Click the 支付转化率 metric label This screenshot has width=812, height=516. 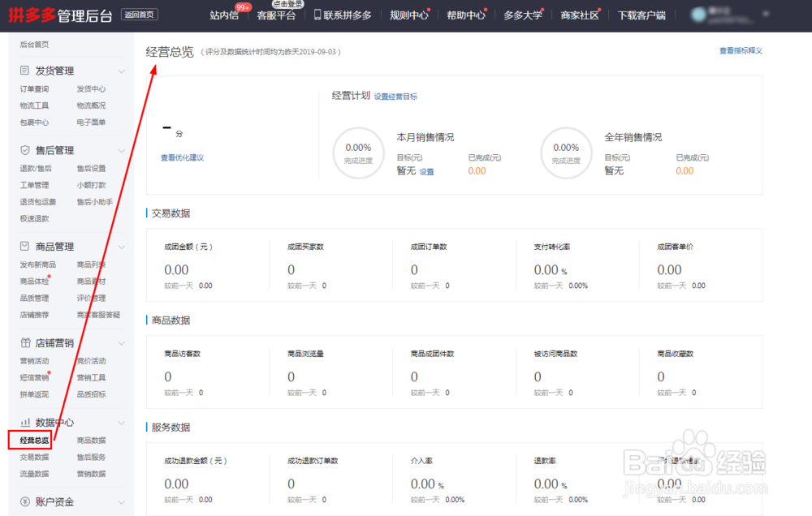(552, 247)
